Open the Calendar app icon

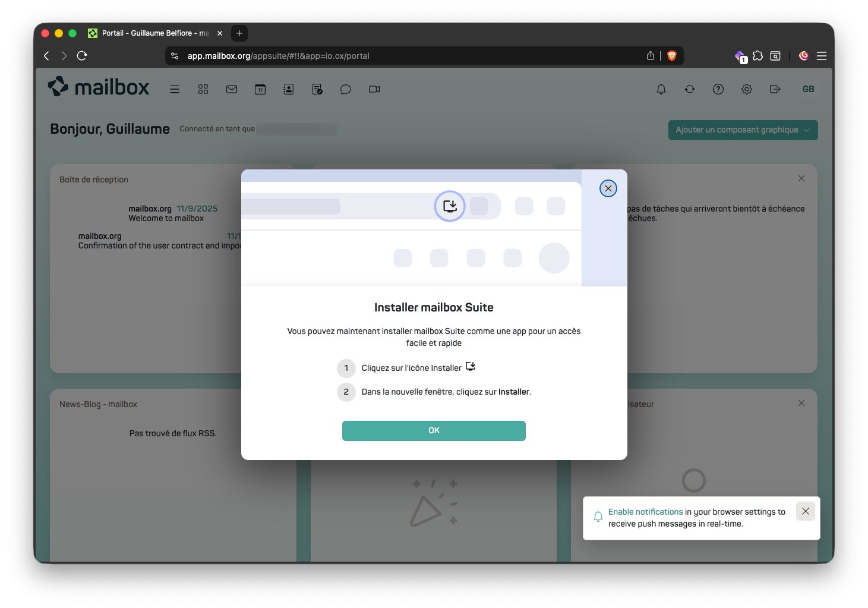260,89
